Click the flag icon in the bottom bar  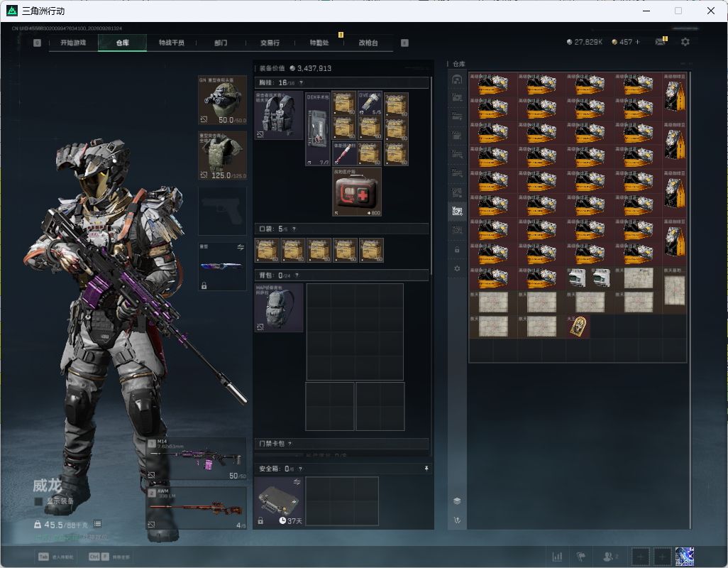click(x=581, y=556)
